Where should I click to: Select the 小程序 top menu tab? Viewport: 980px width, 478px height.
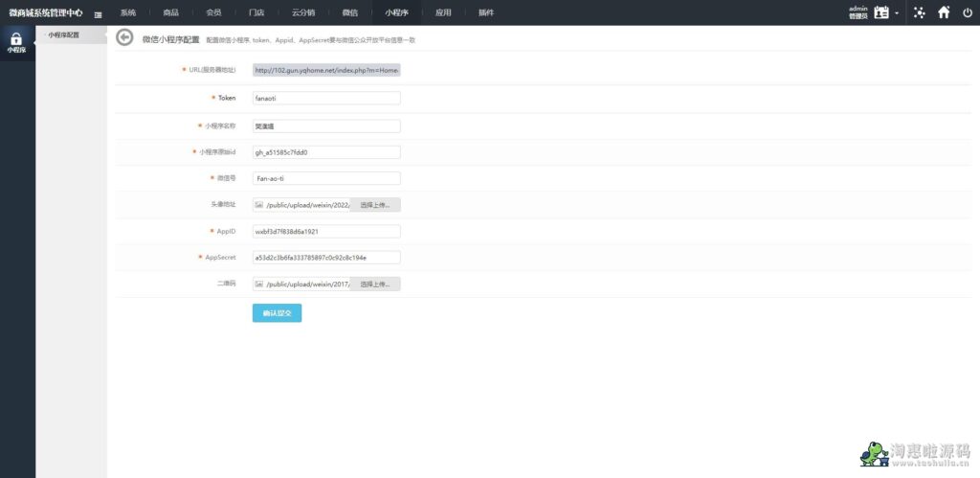[x=397, y=12]
